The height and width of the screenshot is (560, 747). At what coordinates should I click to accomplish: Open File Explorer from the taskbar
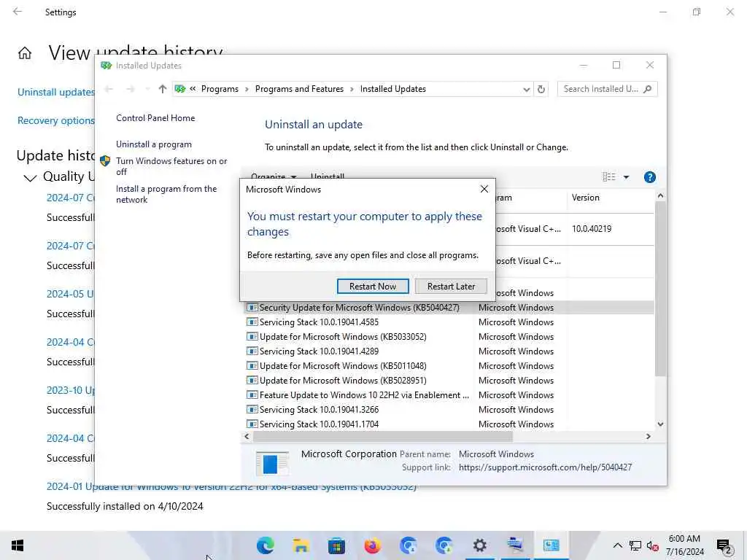[x=301, y=545]
